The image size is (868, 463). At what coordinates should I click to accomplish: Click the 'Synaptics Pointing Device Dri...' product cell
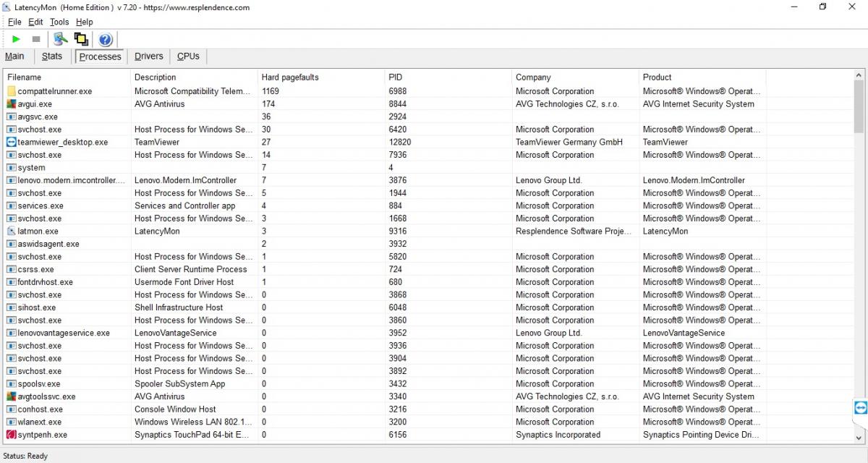[702, 435]
